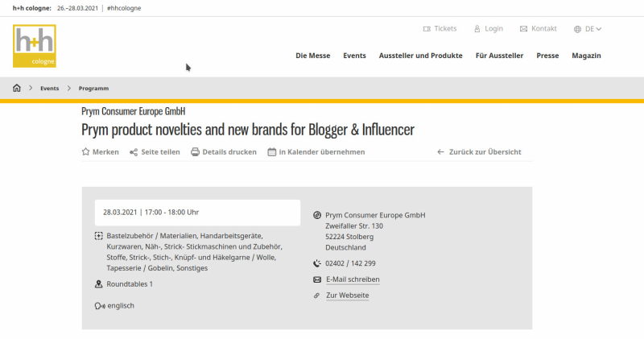Share the page via the Seite teilen icon

tap(134, 152)
